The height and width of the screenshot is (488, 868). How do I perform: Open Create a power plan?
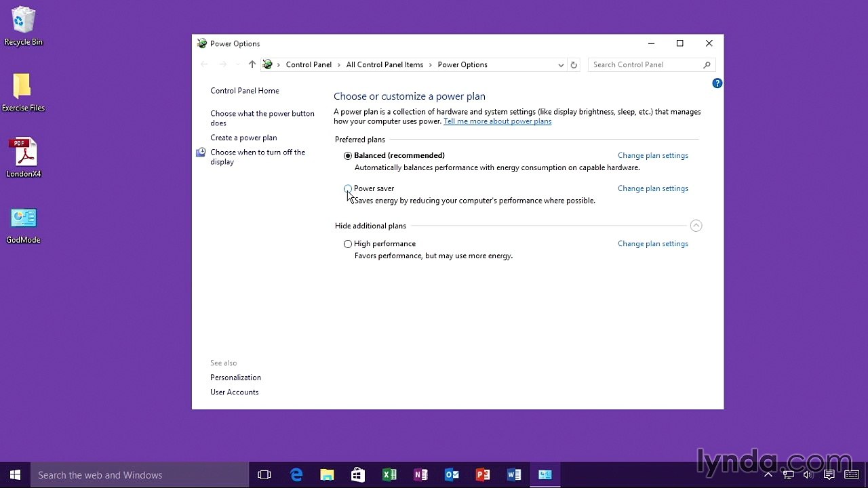[243, 138]
